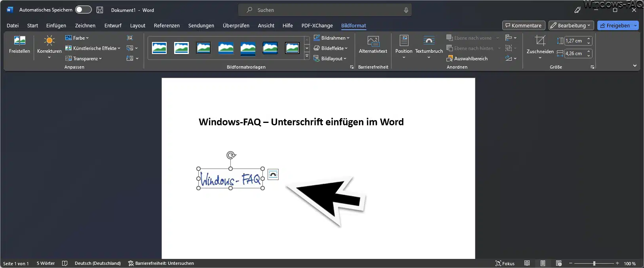Select the last picture style with black double frame

[292, 48]
